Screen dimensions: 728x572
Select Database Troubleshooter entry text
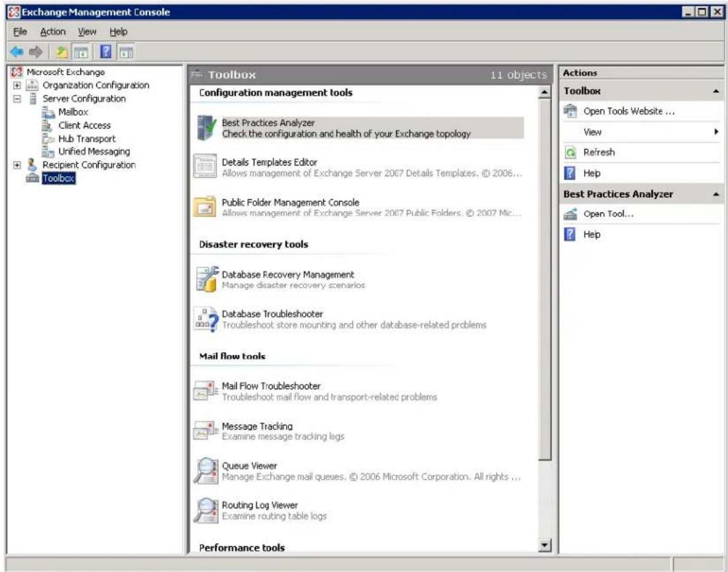[272, 314]
